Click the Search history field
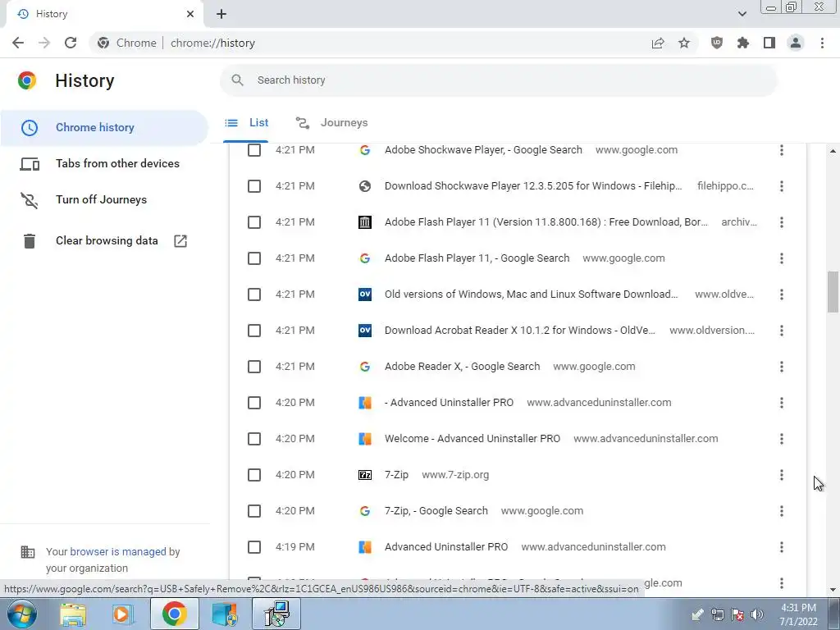The height and width of the screenshot is (630, 840). (x=498, y=80)
